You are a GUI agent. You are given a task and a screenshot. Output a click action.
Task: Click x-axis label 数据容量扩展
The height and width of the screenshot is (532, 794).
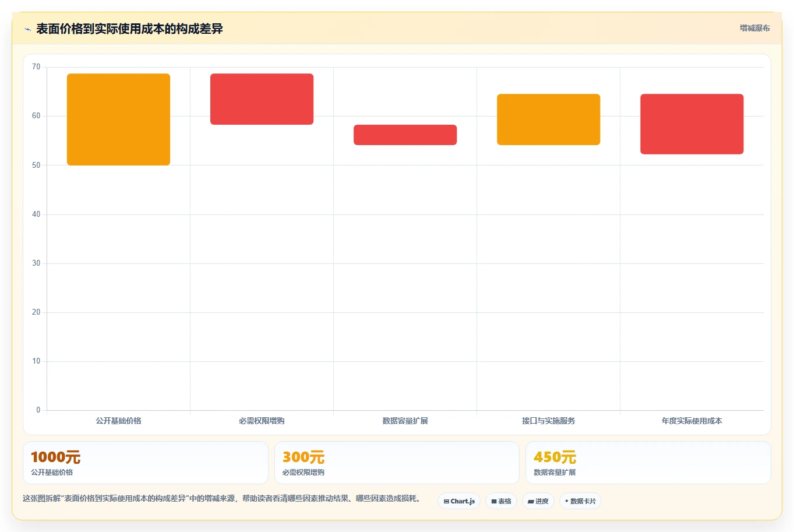pyautogui.click(x=405, y=421)
